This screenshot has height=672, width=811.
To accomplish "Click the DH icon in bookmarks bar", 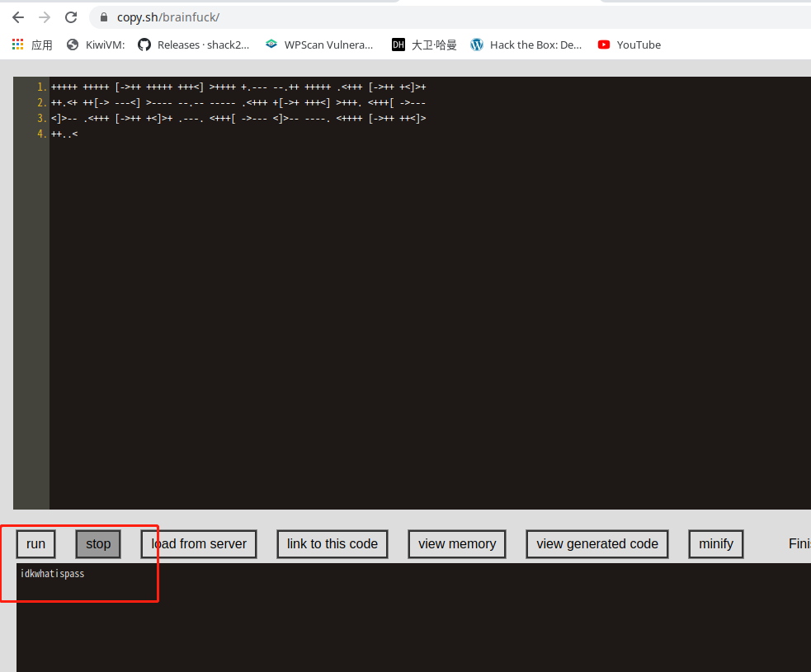I will click(398, 45).
